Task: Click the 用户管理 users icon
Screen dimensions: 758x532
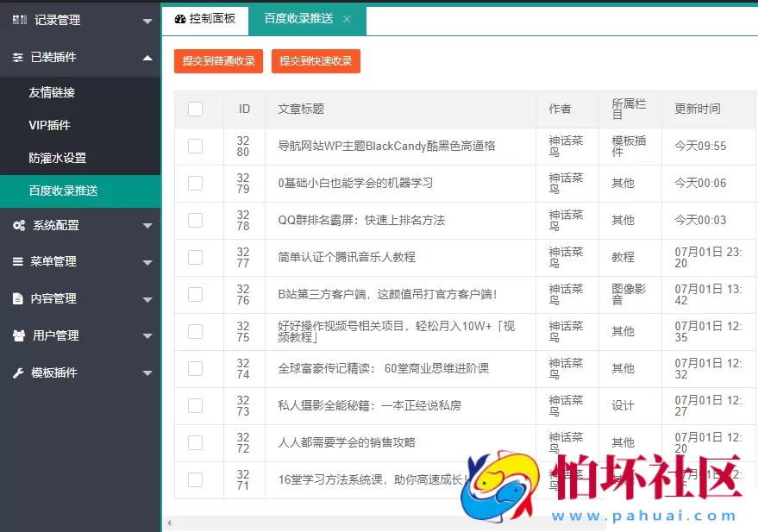Action: (19, 335)
